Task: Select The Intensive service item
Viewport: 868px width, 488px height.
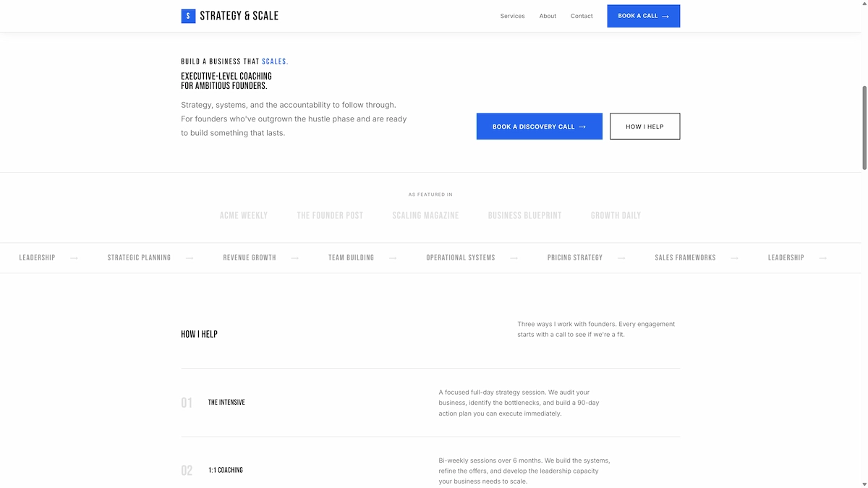Action: pos(226,402)
